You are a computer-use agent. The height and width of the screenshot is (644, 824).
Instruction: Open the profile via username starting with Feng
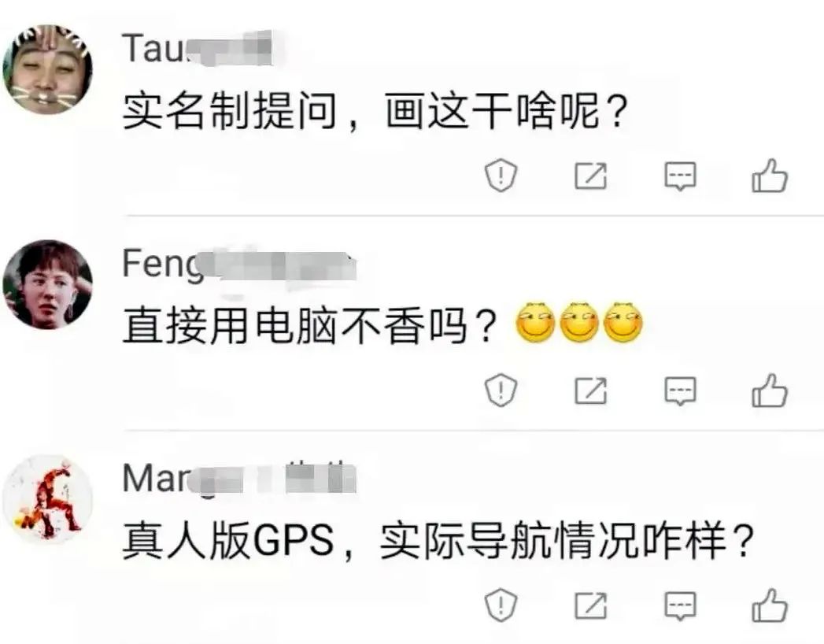click(x=239, y=265)
